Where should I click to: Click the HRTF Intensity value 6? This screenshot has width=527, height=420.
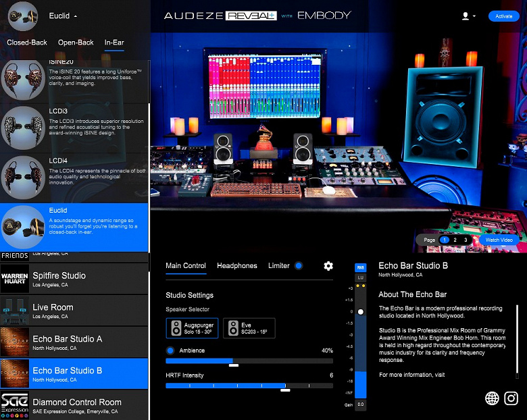(331, 375)
